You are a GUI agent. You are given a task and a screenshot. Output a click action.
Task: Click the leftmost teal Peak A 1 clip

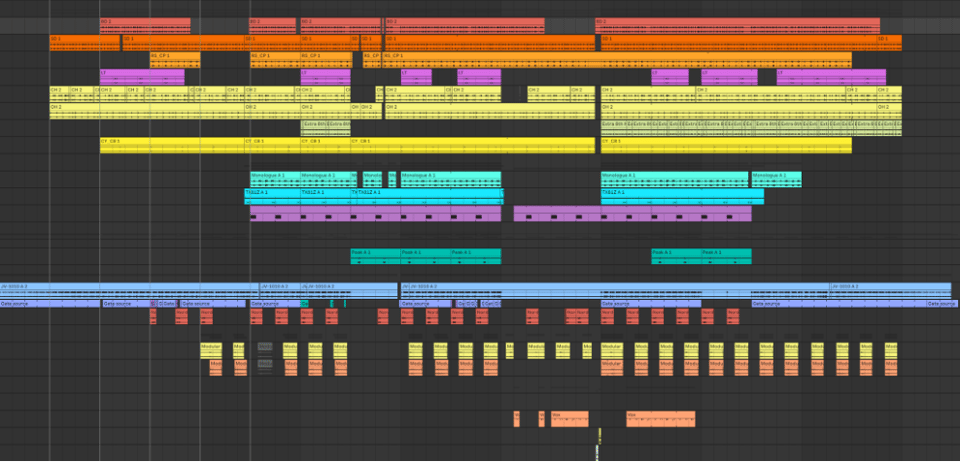pos(374,256)
